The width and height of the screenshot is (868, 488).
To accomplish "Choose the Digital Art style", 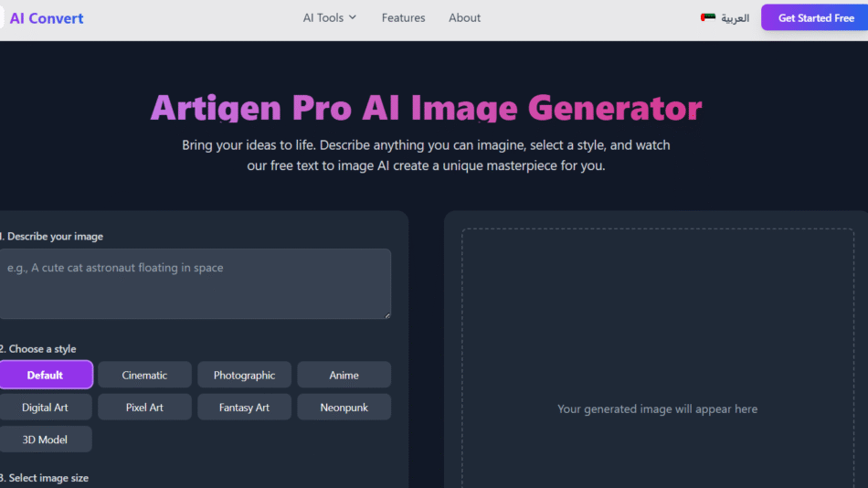I will 45,407.
